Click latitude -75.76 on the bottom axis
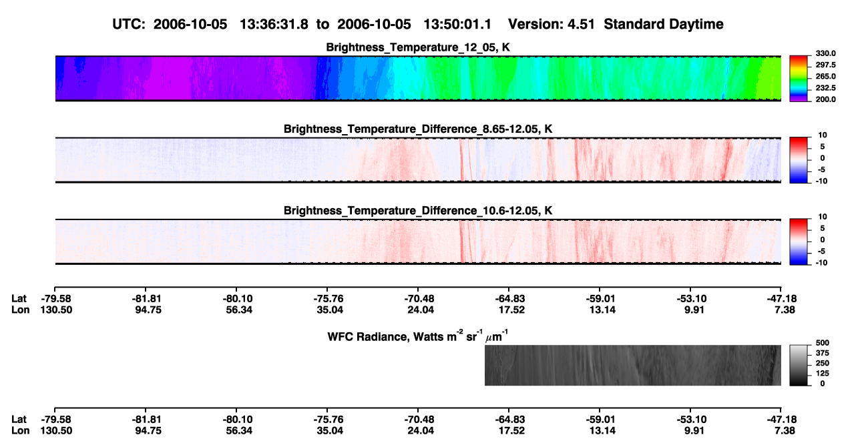The image size is (868, 445). point(327,419)
